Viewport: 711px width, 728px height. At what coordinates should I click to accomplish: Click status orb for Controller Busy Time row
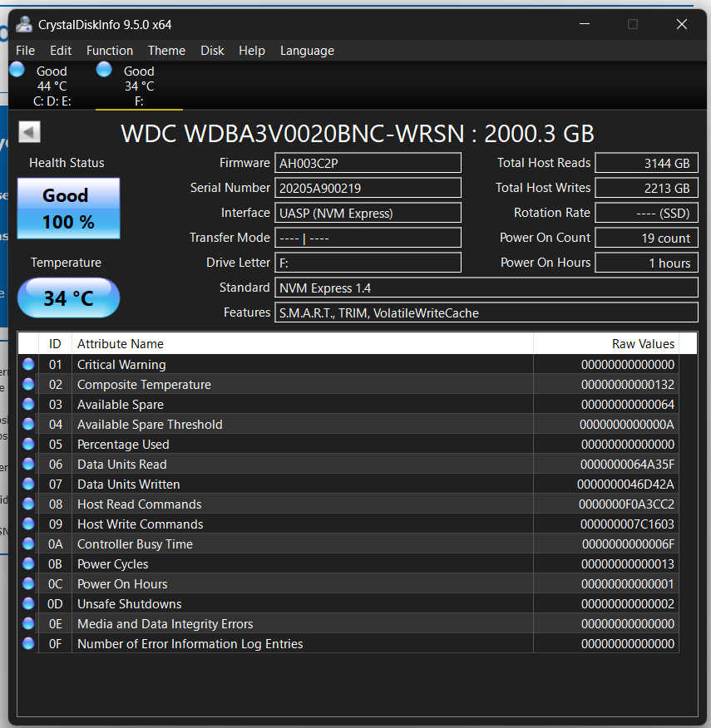28,544
